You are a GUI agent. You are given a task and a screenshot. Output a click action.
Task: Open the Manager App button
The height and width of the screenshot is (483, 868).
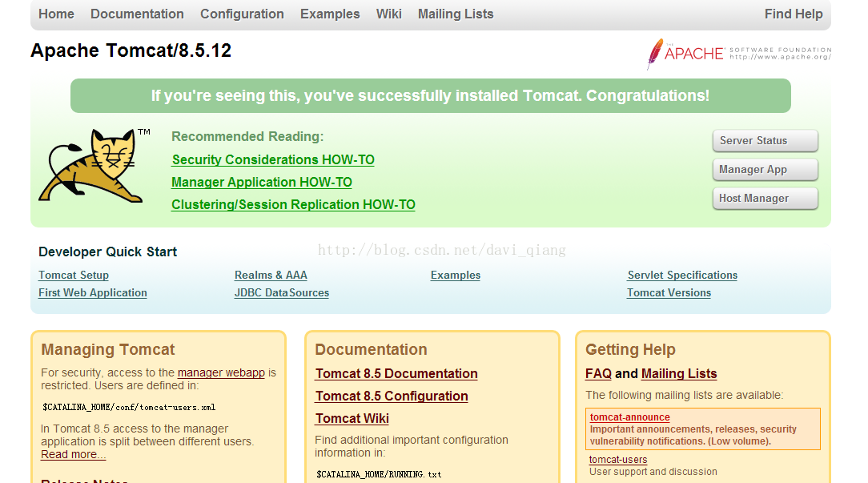[x=765, y=170]
